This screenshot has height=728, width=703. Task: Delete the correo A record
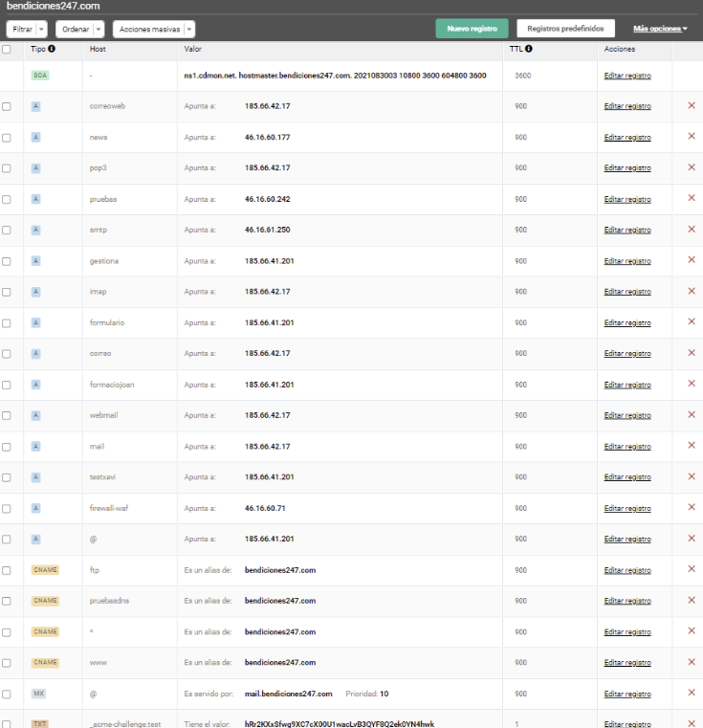click(692, 353)
